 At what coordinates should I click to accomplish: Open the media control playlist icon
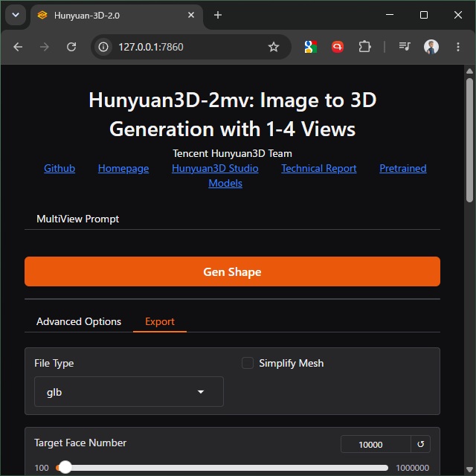(405, 46)
